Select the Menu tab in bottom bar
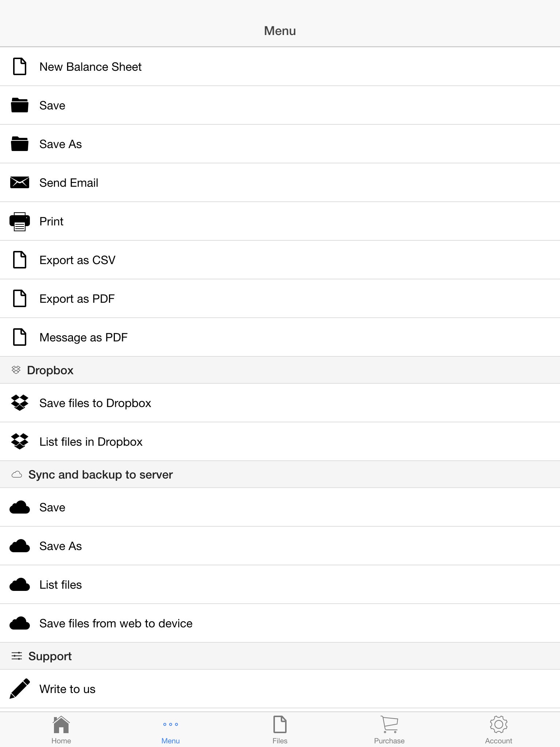The height and width of the screenshot is (747, 560). pyautogui.click(x=171, y=730)
